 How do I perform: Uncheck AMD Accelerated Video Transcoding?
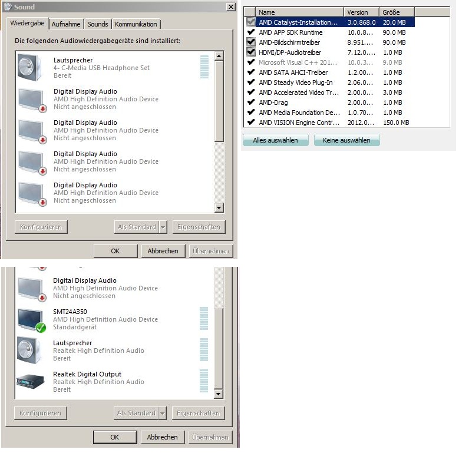point(251,92)
